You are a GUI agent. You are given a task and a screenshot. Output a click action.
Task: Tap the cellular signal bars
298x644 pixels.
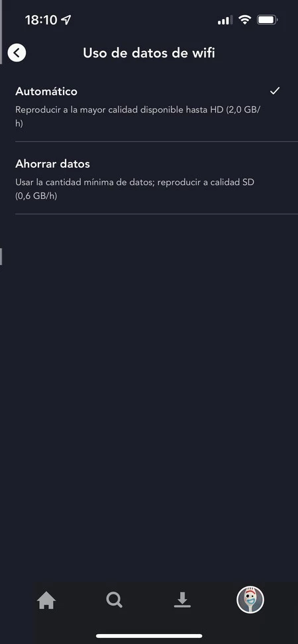click(x=224, y=20)
